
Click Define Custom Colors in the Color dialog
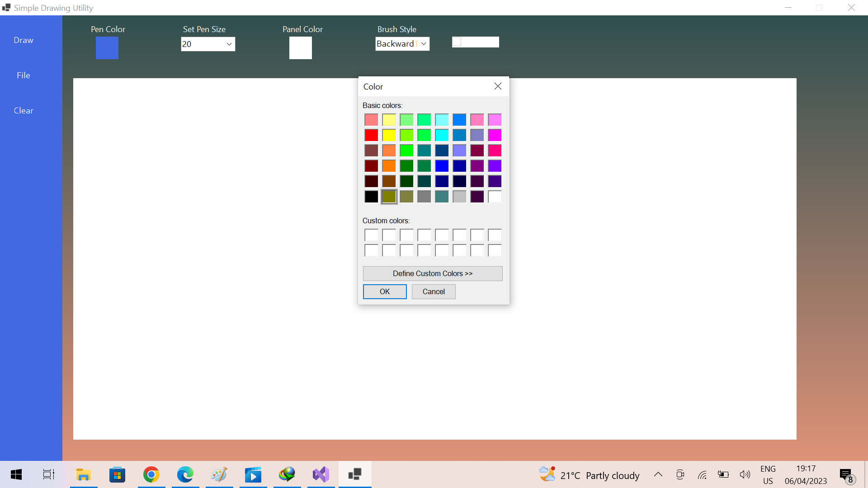point(432,273)
